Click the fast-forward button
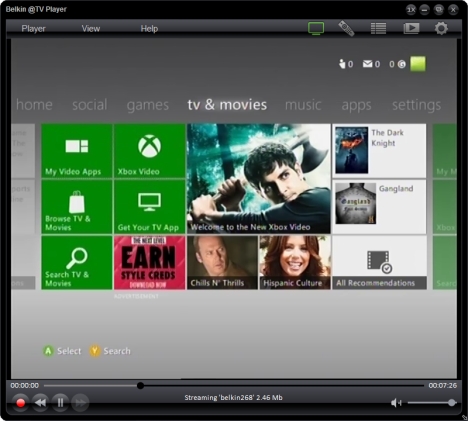Image resolution: width=468 pixels, height=421 pixels. (80, 403)
